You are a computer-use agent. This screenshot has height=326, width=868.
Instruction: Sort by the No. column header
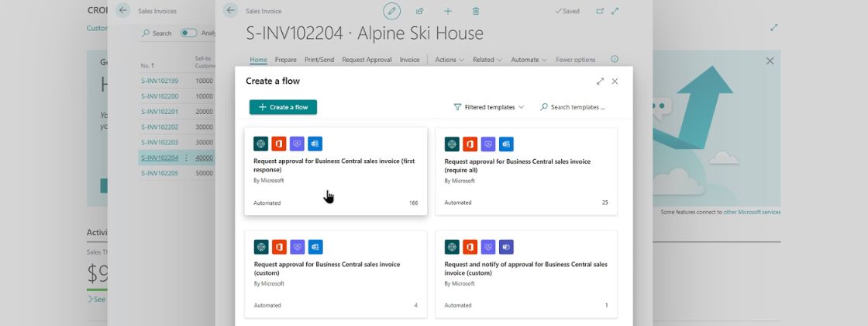point(147,65)
